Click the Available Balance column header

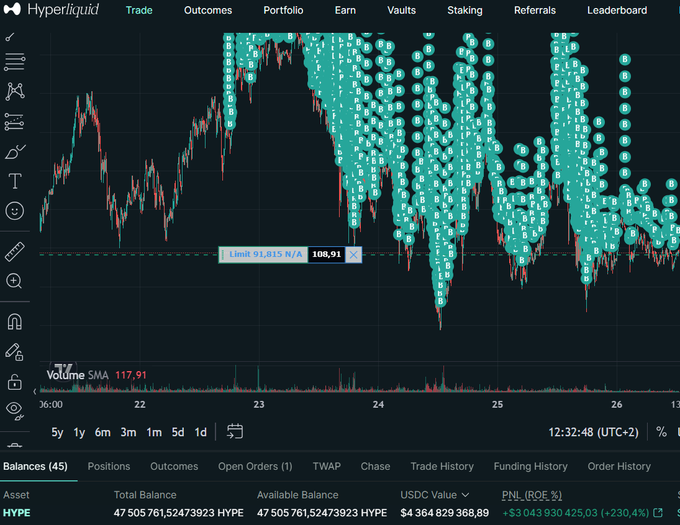tap(298, 495)
